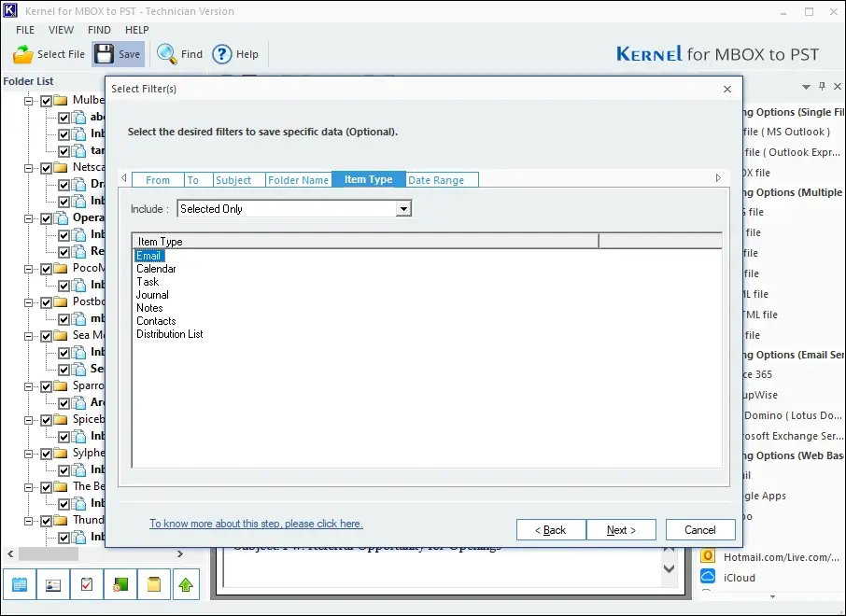Open the FIND menu
The image size is (846, 616).
pos(99,30)
